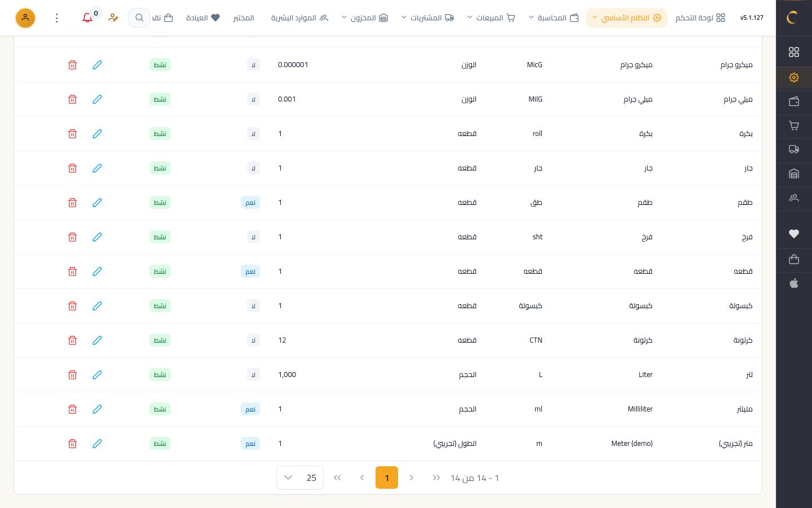Open the المختبر menu item

(x=244, y=18)
